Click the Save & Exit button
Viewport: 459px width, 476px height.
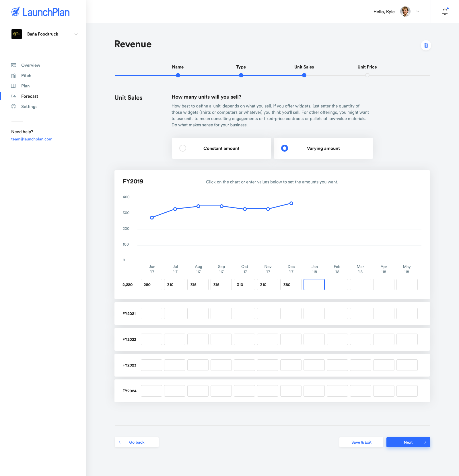point(361,442)
